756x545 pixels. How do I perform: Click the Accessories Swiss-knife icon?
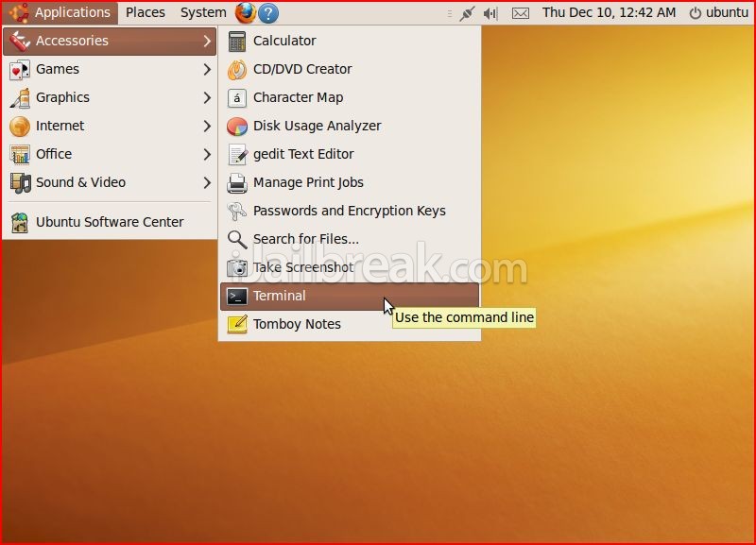click(x=20, y=41)
